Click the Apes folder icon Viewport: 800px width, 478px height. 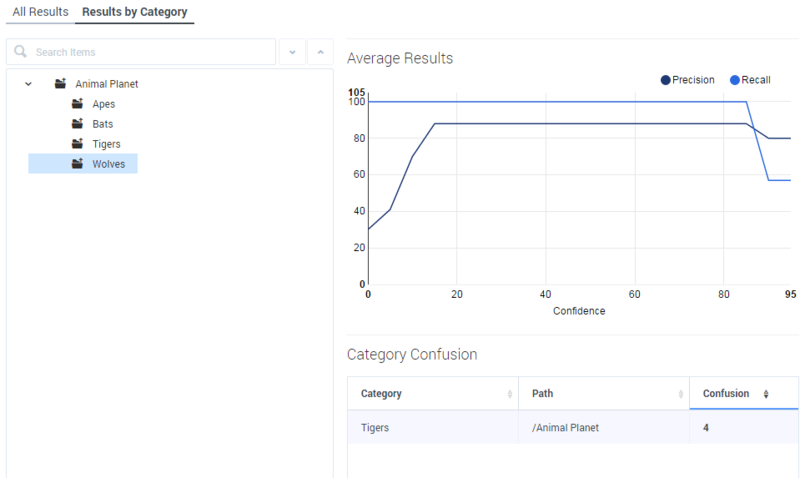(x=77, y=104)
